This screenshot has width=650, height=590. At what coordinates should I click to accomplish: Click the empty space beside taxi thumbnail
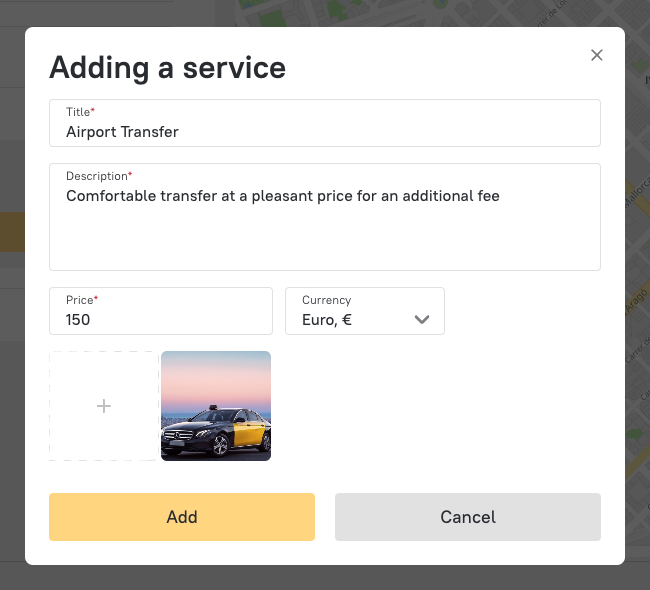[430, 406]
